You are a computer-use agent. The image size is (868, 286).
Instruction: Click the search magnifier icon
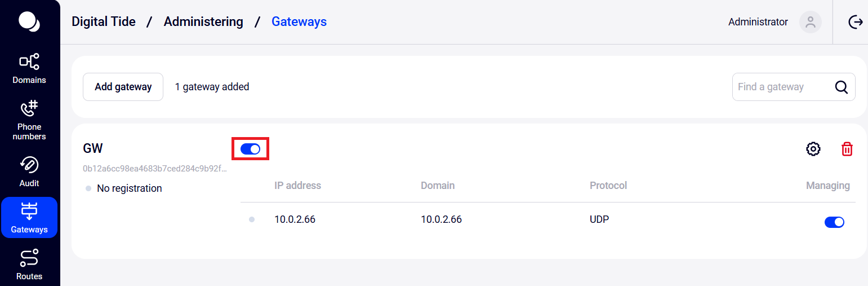pos(842,87)
